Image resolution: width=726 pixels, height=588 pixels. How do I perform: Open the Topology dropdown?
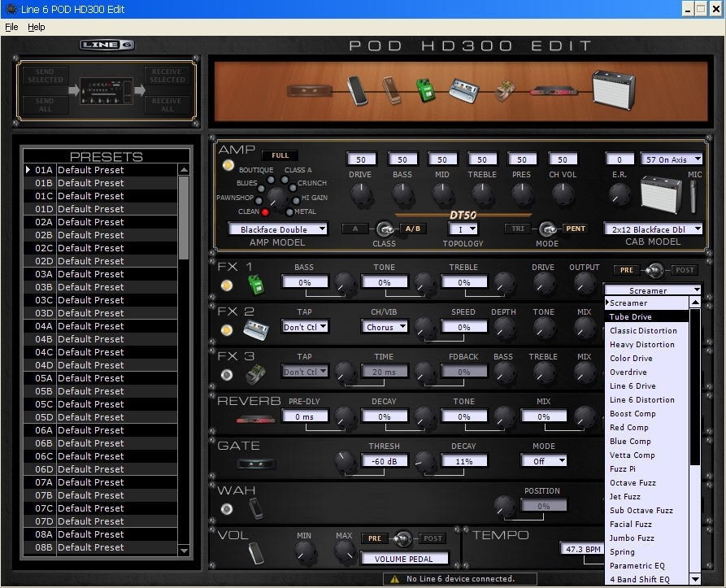[463, 229]
